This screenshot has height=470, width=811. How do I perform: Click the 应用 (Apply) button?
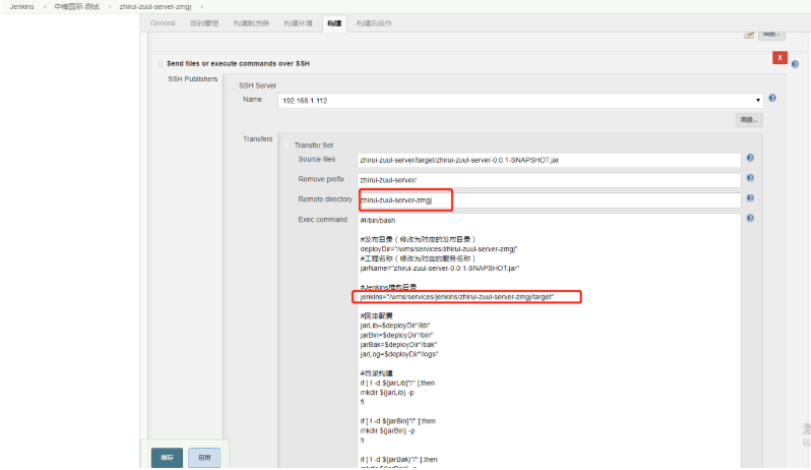click(x=204, y=458)
